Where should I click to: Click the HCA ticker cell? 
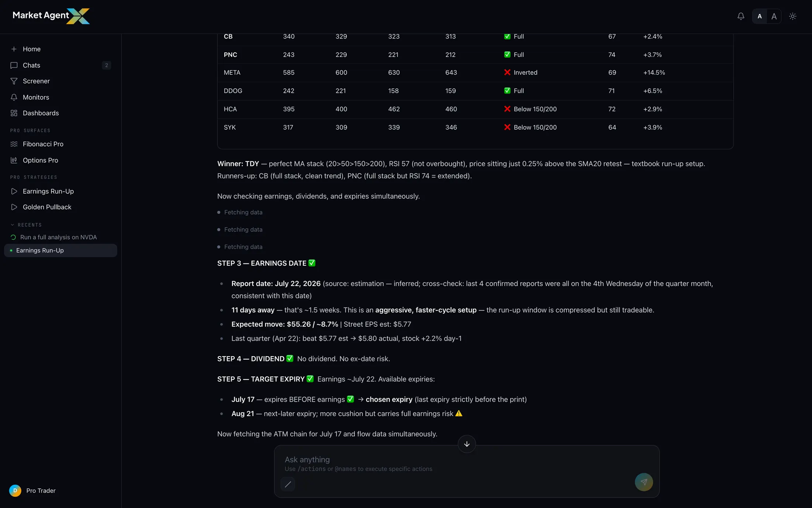[x=230, y=109]
